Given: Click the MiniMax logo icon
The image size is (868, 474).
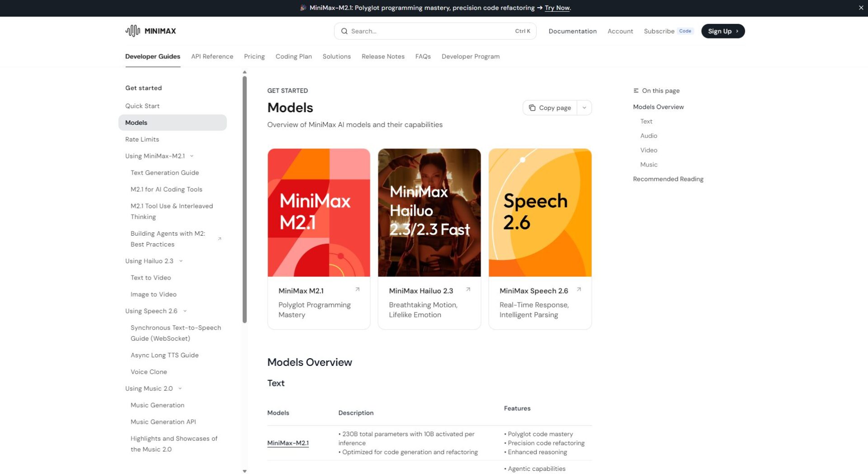Looking at the screenshot, I should coord(132,31).
